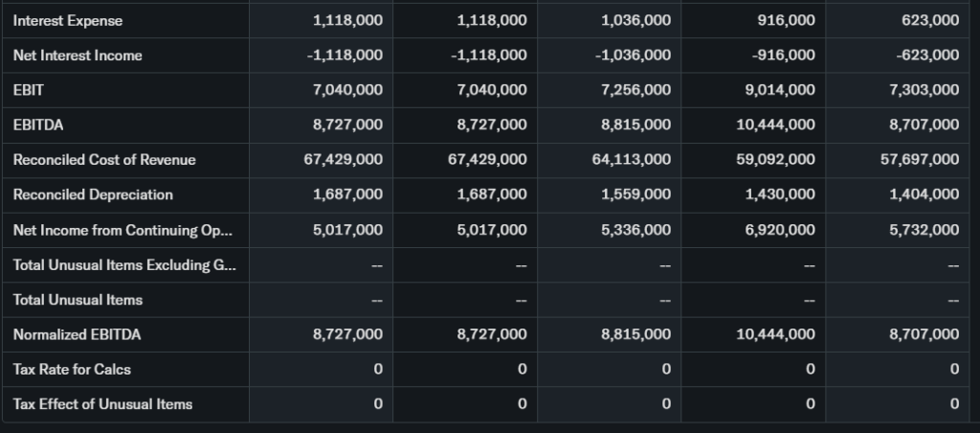Select the -623,000 Net Interest Income cell
This screenshot has height=433, width=980.
tap(925, 56)
